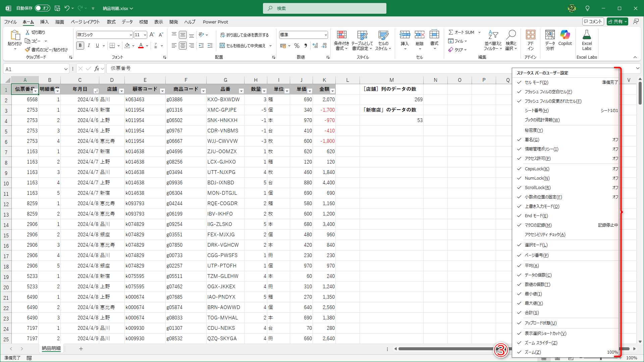Enable シート番号(H) in status bar menu
Screen dimensions: 644x362
click(537, 110)
